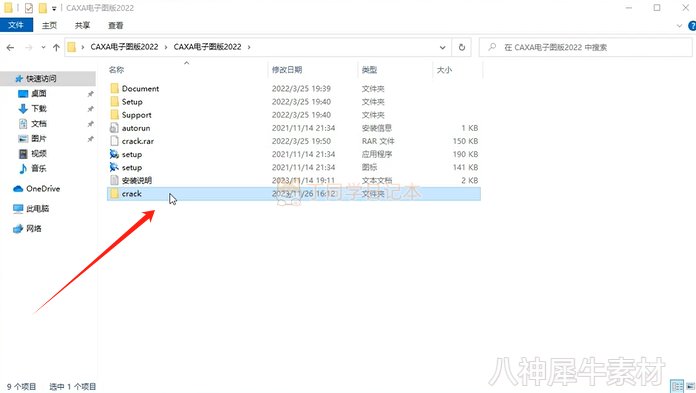Open the quick access toolbar customize dropdown
The height and width of the screenshot is (393, 696).
pos(54,8)
